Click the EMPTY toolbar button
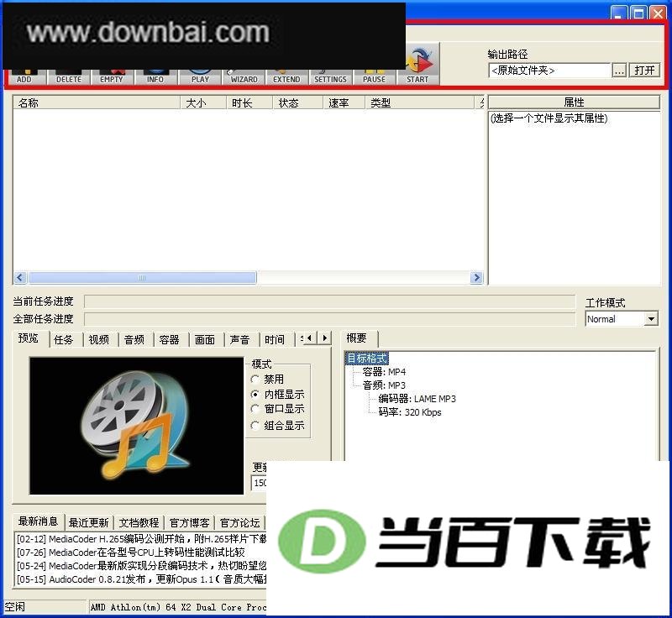Image resolution: width=672 pixels, height=618 pixels. coord(112,77)
